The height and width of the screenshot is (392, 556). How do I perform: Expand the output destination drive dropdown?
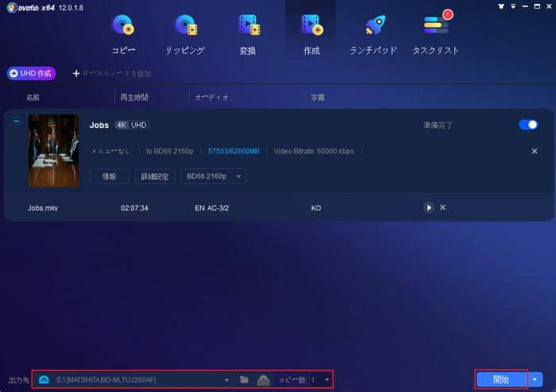(x=226, y=380)
